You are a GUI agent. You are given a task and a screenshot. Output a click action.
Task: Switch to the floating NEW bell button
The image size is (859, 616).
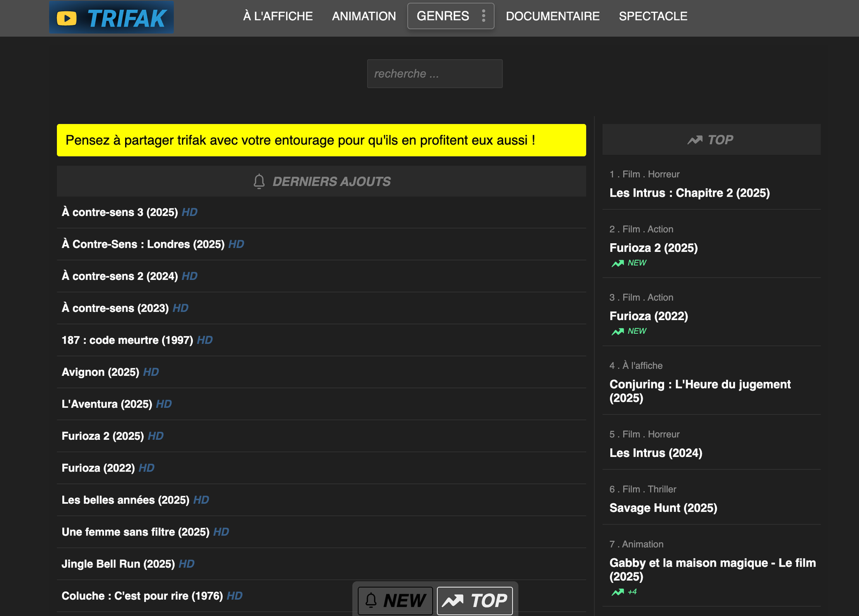(x=395, y=600)
